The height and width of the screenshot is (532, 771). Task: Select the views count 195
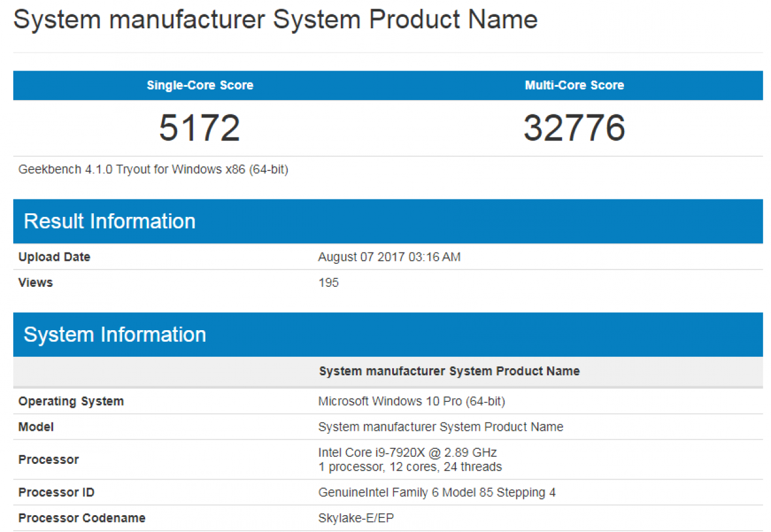pyautogui.click(x=328, y=283)
